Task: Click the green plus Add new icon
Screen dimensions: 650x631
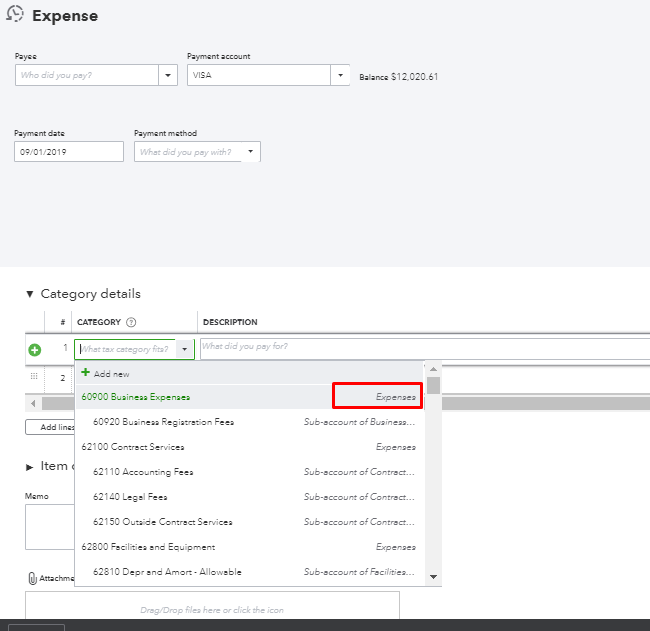Action: [x=86, y=373]
